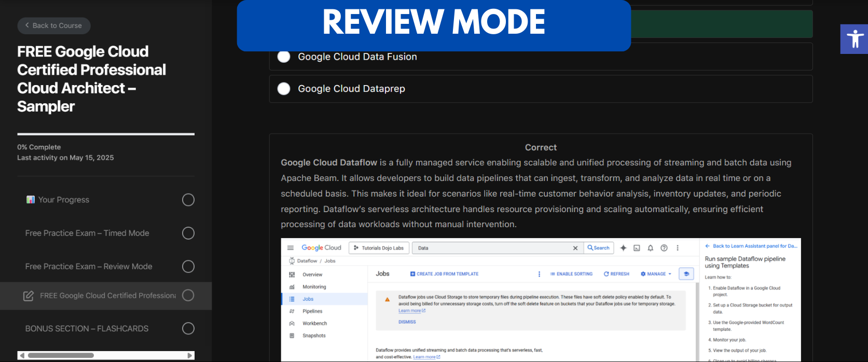Click the Snapshots icon in the Dataflow menu
Viewport: 868px width, 362px height.
click(x=292, y=336)
